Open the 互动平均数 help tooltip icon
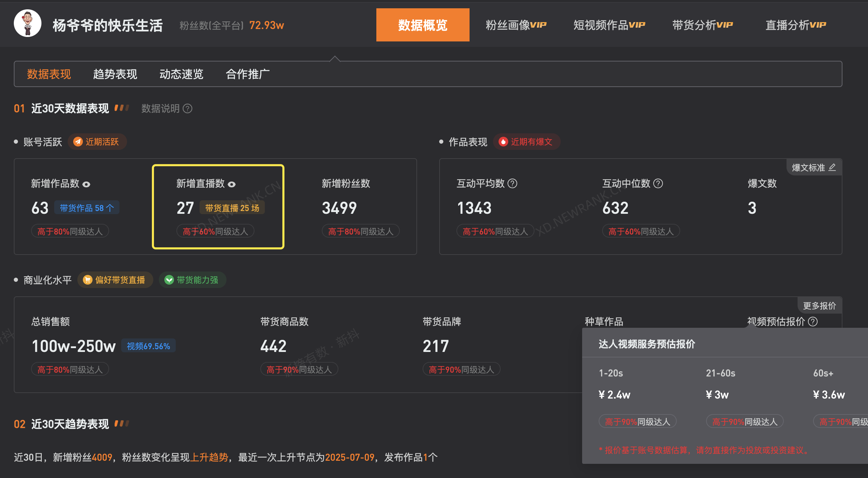This screenshot has height=478, width=868. [512, 183]
